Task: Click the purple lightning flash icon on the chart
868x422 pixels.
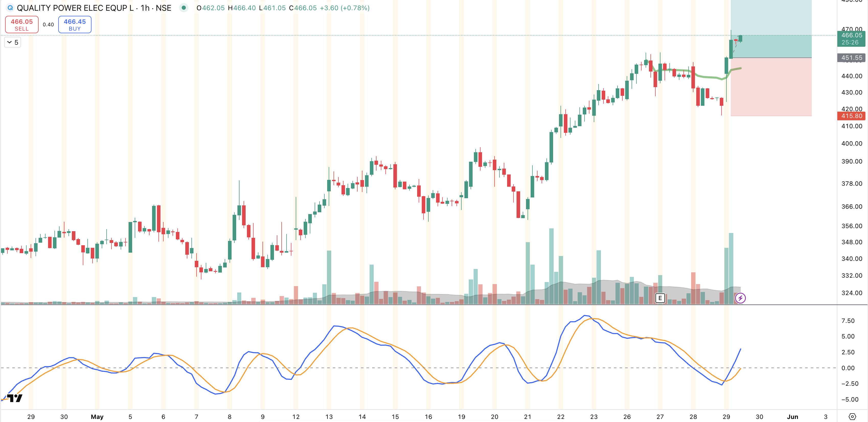Action: coord(740,298)
